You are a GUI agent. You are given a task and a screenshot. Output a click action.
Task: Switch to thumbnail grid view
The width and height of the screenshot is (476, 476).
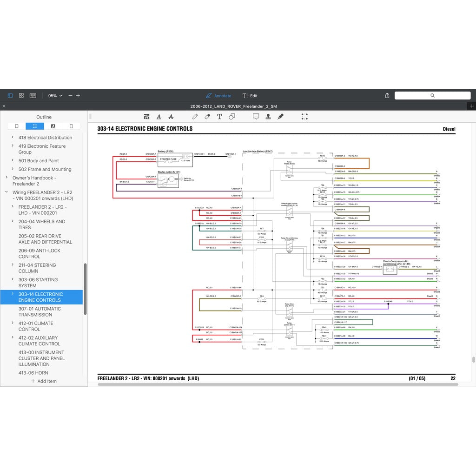pos(21,96)
